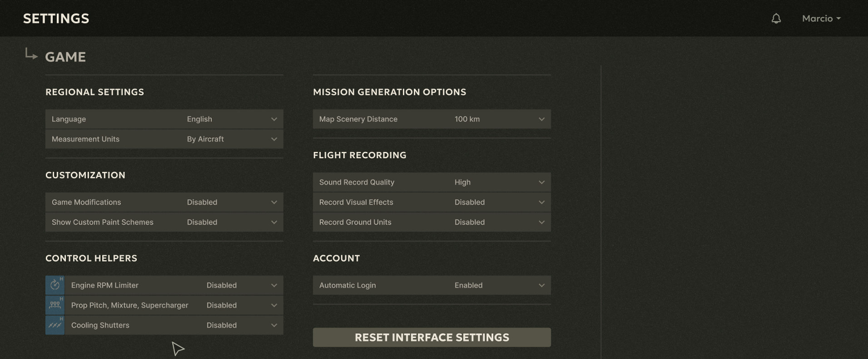Viewport: 868px width, 359px height.
Task: Expand the Record Visual Effects dropdown
Action: point(432,202)
